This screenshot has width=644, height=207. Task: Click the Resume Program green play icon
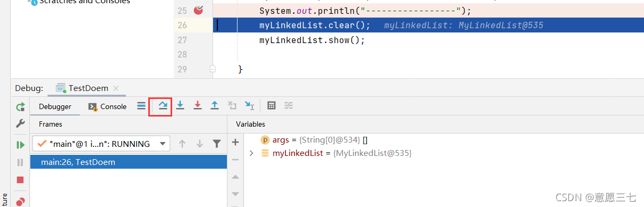(20, 145)
